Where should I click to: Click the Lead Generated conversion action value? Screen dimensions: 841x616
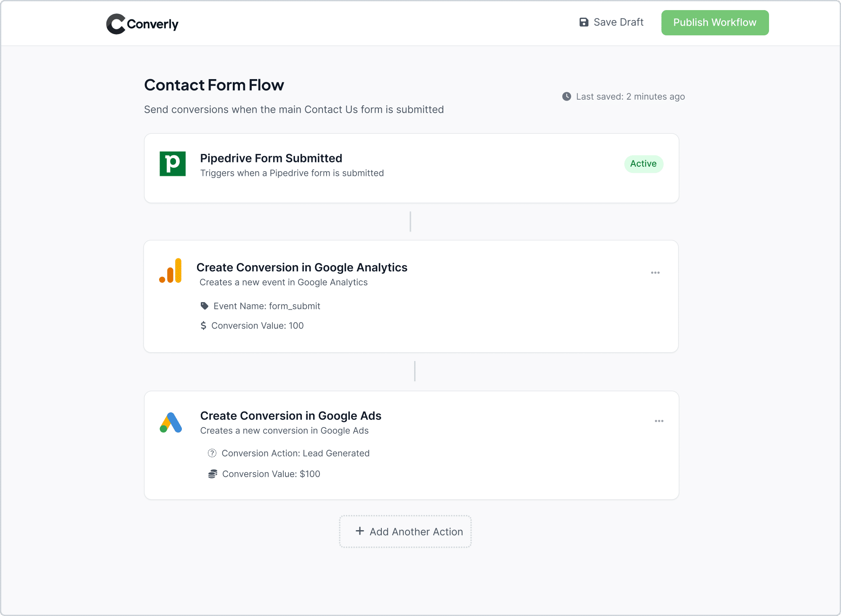click(336, 453)
